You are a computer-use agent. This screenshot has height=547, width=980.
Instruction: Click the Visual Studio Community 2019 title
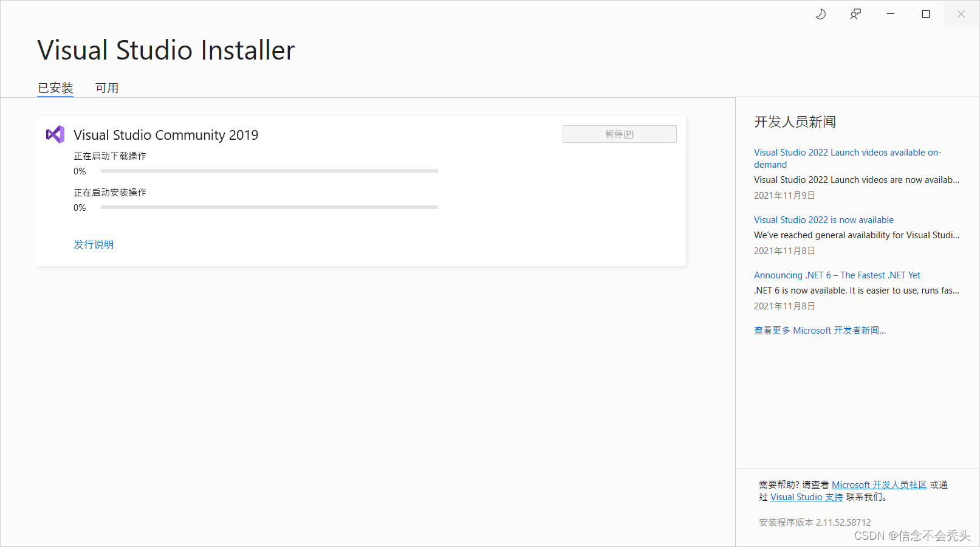tap(166, 135)
